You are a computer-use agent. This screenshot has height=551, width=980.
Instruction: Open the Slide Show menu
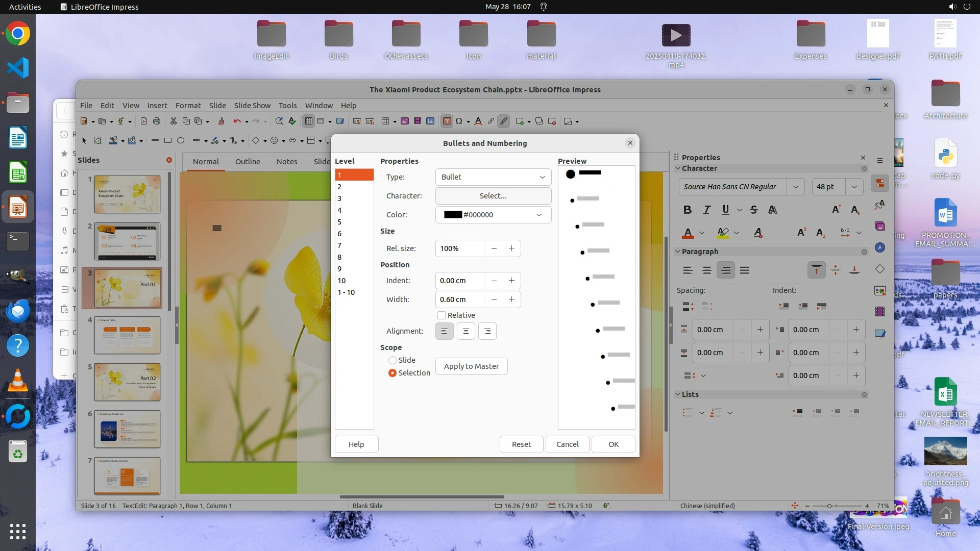point(252,105)
